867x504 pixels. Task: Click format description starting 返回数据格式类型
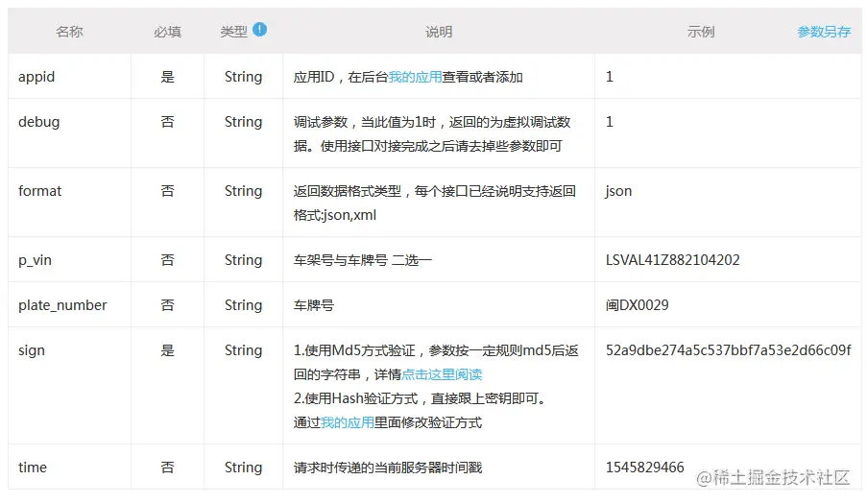[x=435, y=203]
